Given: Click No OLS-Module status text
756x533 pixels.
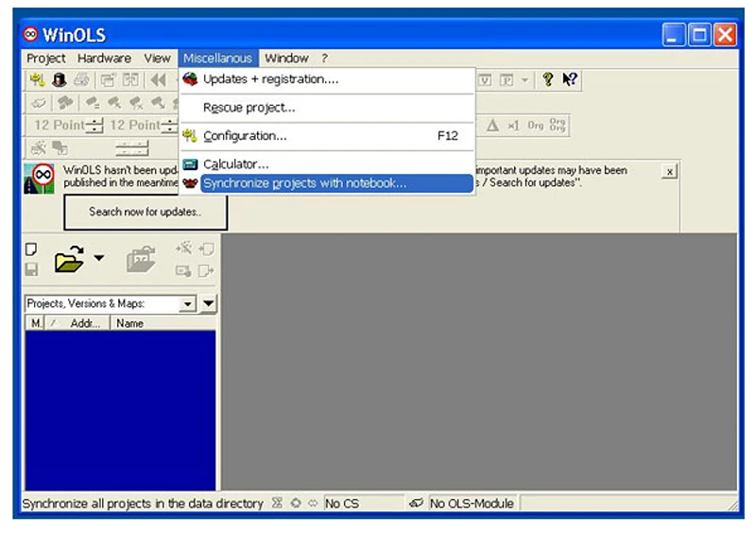Looking at the screenshot, I should point(472,504).
